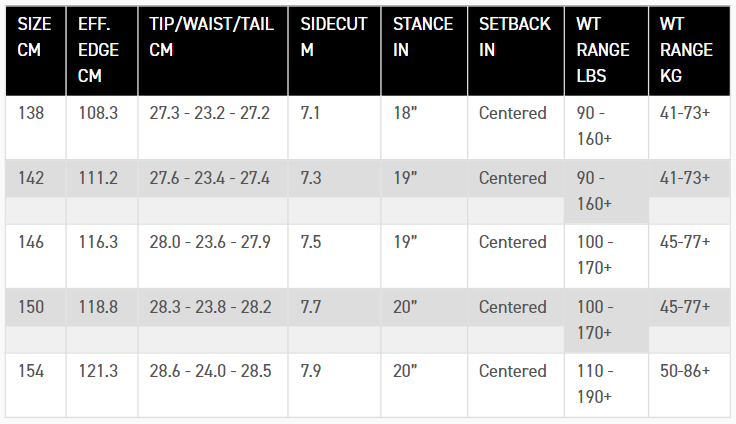This screenshot has height=424, width=736.
Task: Select the STANCE IN column header
Action: (x=422, y=36)
